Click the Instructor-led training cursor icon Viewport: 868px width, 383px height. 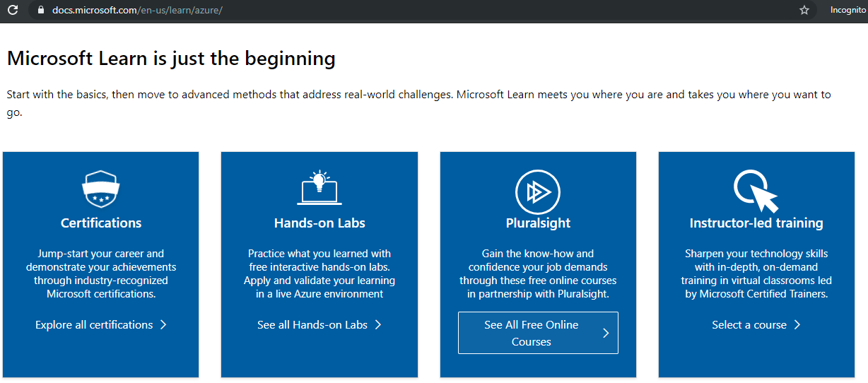click(756, 191)
